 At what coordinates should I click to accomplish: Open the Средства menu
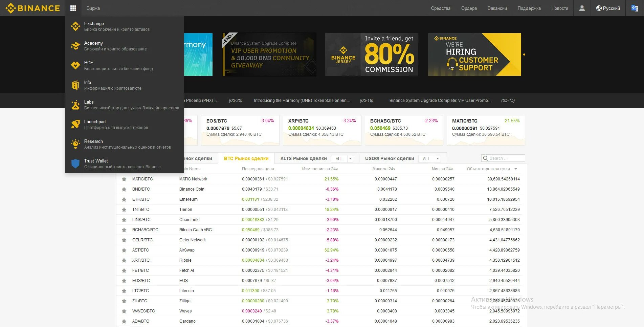coord(441,8)
